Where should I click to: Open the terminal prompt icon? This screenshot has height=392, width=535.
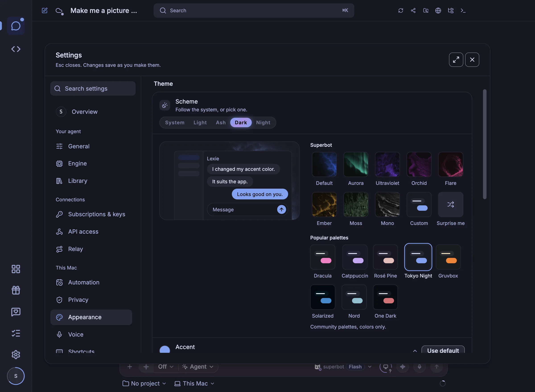[x=463, y=10]
